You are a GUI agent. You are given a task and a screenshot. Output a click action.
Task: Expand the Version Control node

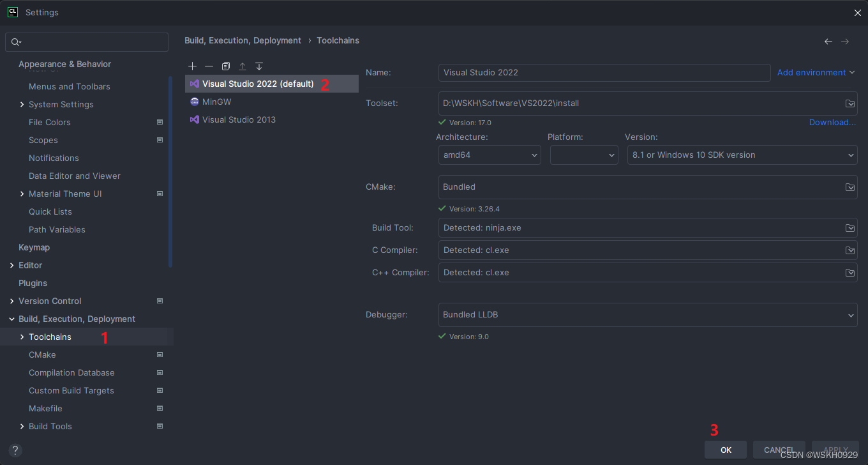click(x=12, y=301)
